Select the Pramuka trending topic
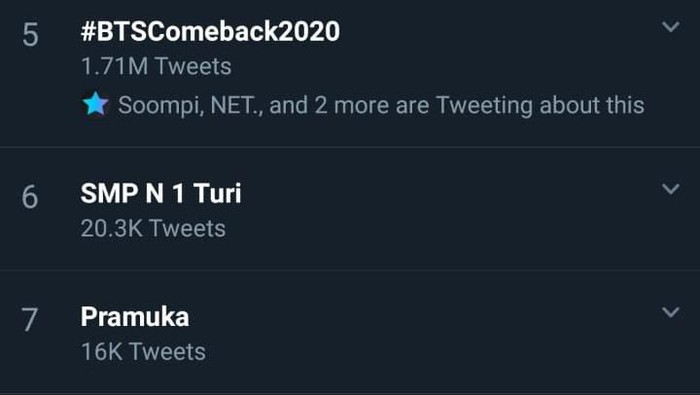 [x=135, y=316]
